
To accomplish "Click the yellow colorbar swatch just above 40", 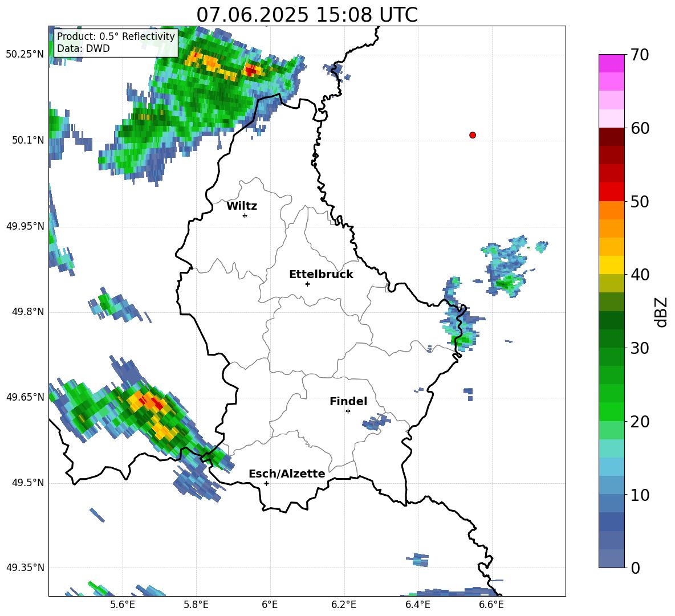I will pyautogui.click(x=611, y=265).
